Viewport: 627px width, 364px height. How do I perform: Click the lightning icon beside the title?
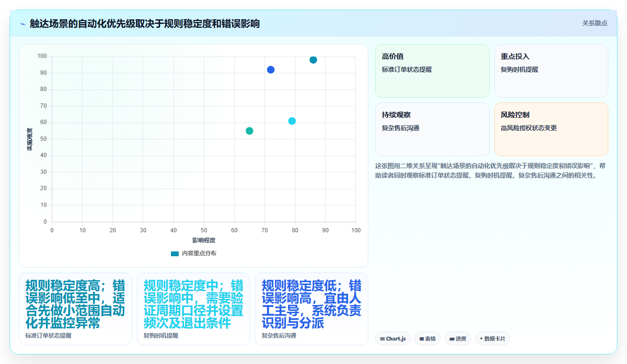coord(23,23)
